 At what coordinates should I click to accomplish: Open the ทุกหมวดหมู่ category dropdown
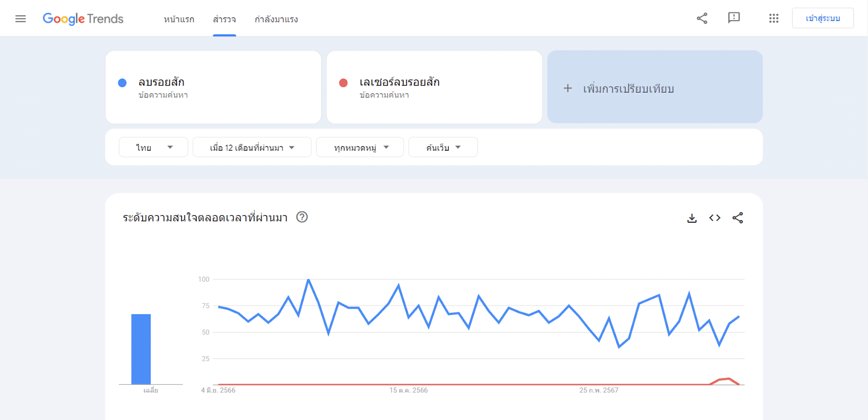[360, 147]
